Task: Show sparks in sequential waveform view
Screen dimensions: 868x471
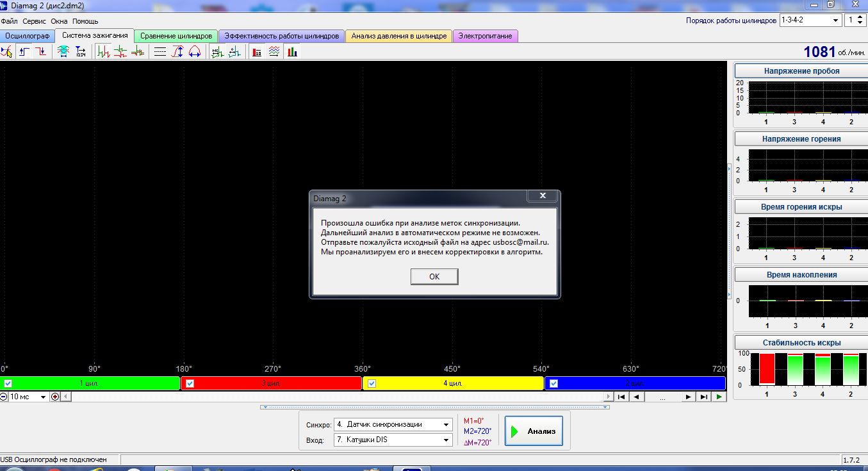Action: pyautogui.click(x=103, y=52)
